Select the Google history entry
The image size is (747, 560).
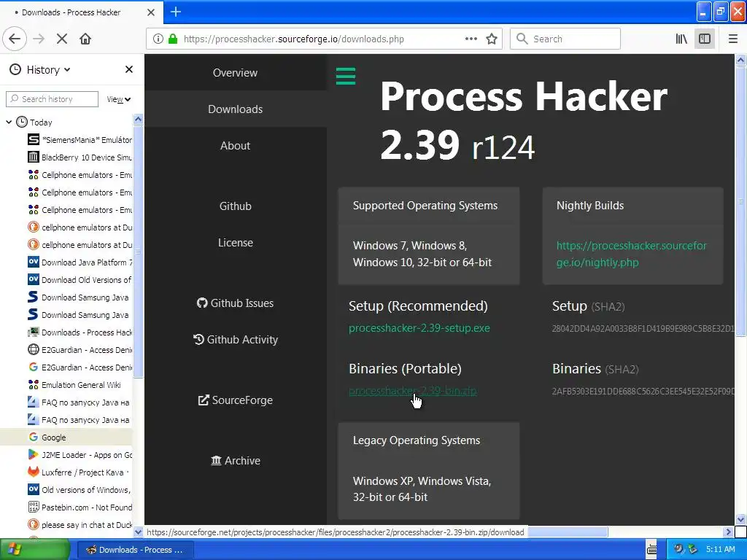click(x=66, y=437)
